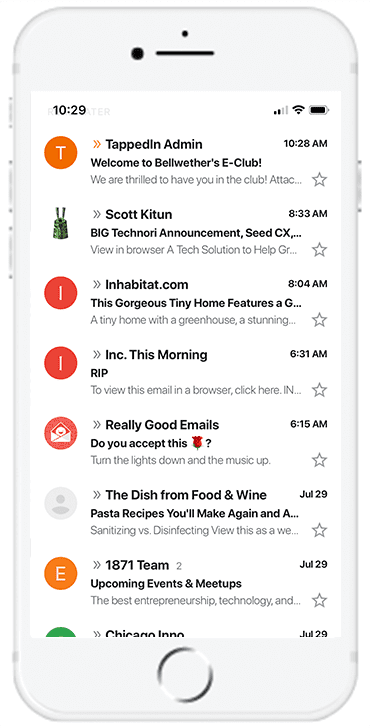
Task: Tap the Really Good Emails envelope avatar
Action: [x=60, y=433]
